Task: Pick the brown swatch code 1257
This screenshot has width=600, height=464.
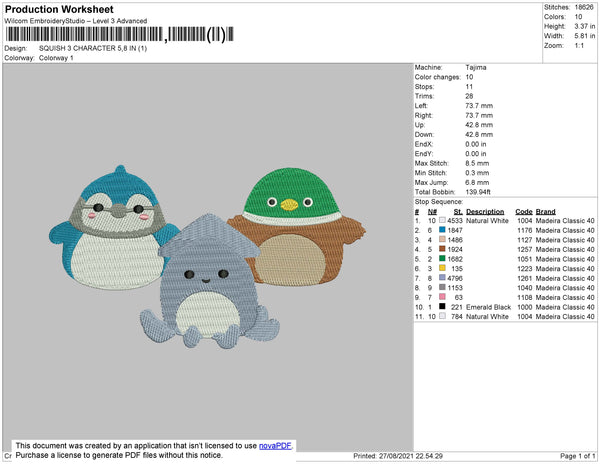Action: click(x=442, y=249)
